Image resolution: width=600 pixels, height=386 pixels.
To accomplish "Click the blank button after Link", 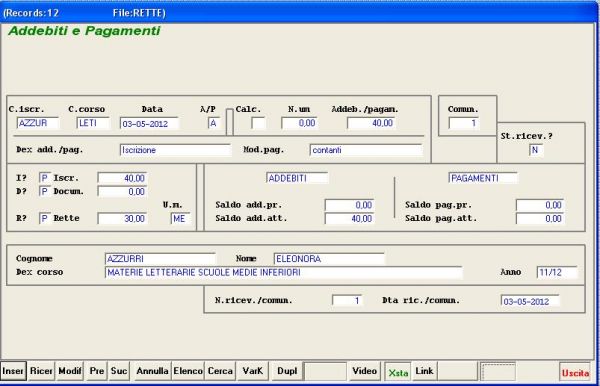I will click(458, 371).
